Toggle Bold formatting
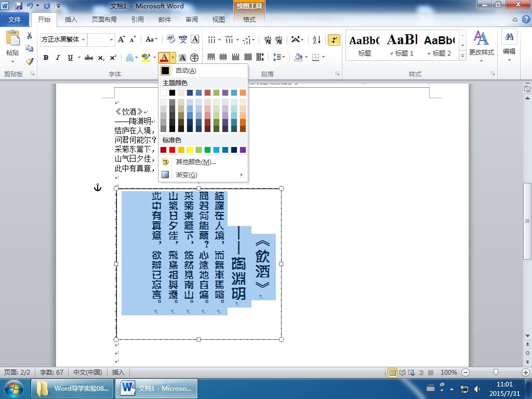532x399 pixels. (46, 58)
